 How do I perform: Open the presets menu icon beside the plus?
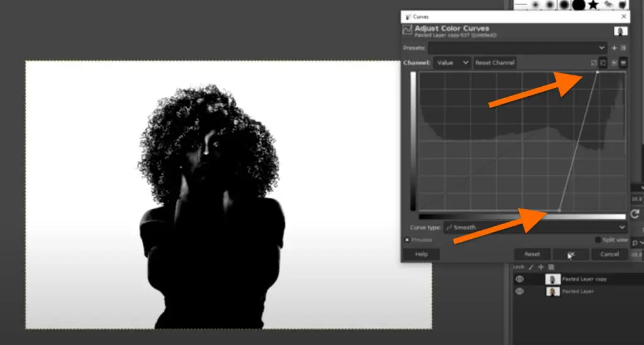pyautogui.click(x=623, y=48)
